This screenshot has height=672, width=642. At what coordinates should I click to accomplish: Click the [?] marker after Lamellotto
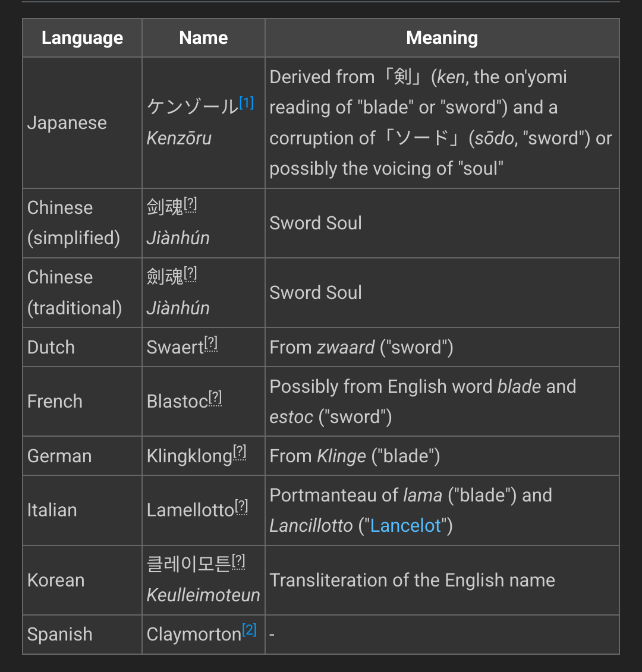[x=241, y=507]
